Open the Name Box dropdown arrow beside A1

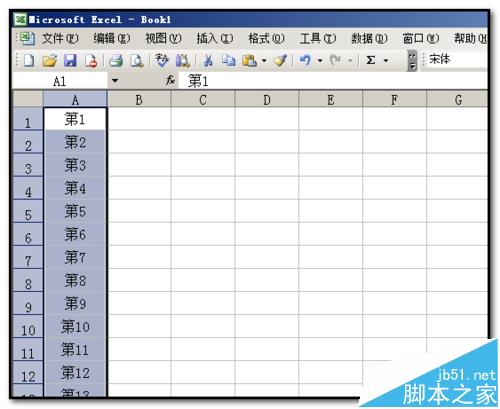[x=115, y=81]
